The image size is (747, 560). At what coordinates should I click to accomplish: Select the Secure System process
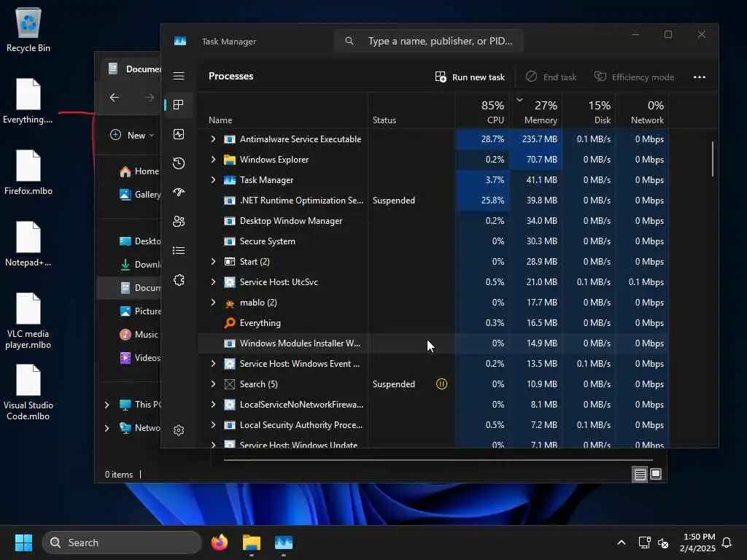[x=433, y=241]
